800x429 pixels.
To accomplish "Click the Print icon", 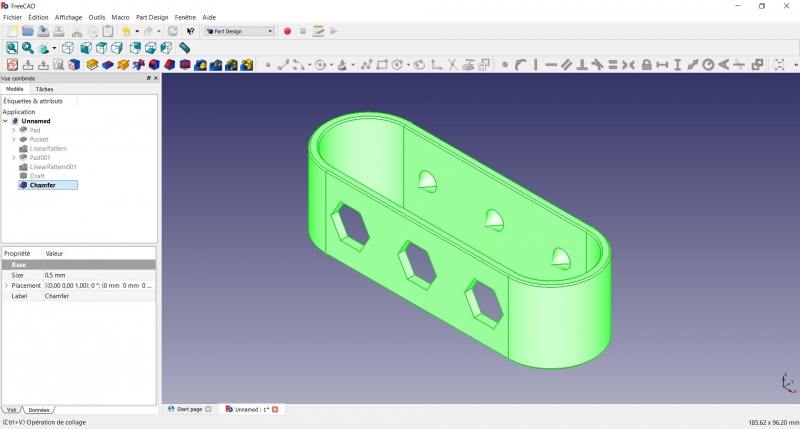I will click(x=59, y=31).
